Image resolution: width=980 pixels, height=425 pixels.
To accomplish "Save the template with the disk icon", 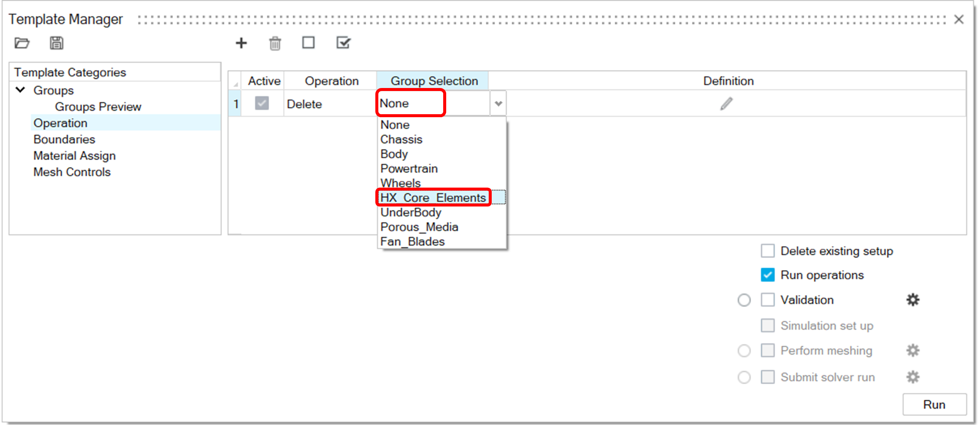I will pos(56,43).
